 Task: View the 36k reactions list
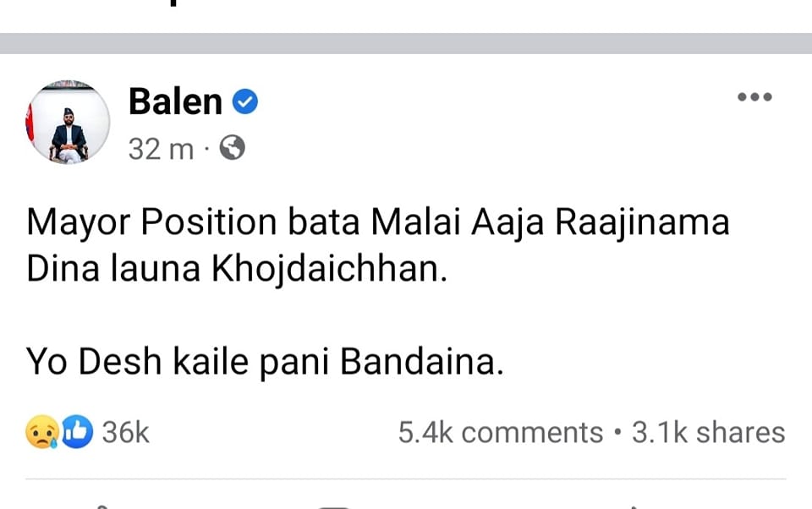tap(125, 433)
